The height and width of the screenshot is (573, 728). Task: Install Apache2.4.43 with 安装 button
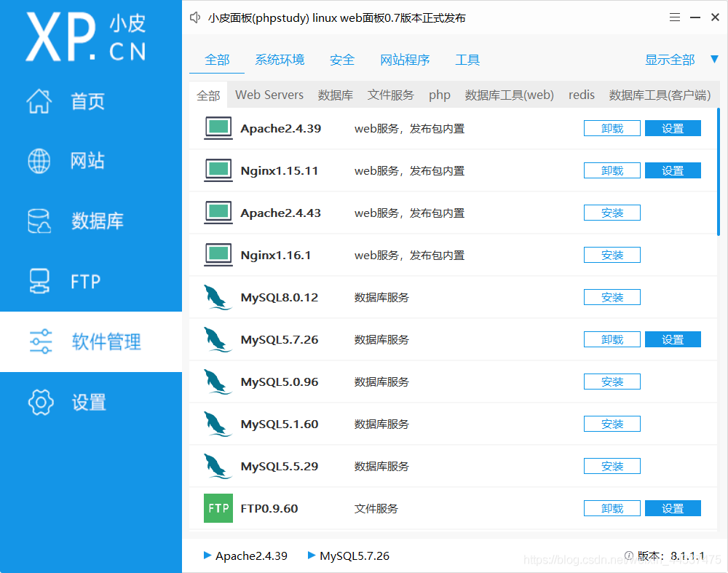[x=612, y=213]
